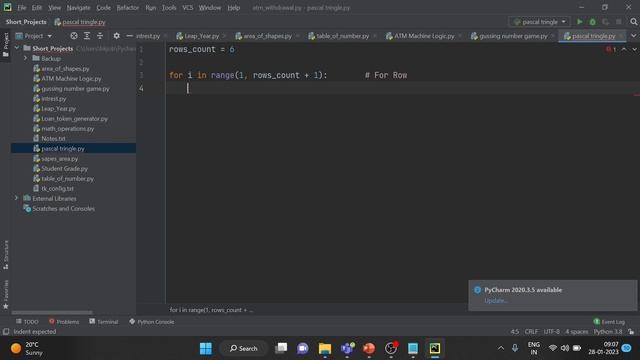The height and width of the screenshot is (360, 640).
Task: Click the Select Opened File target icon
Action: 74,36
